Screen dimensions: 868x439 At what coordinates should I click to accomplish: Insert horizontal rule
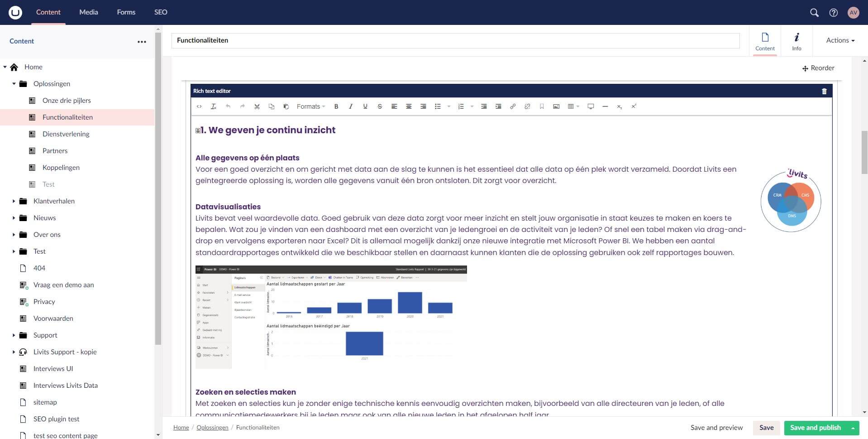tap(605, 106)
